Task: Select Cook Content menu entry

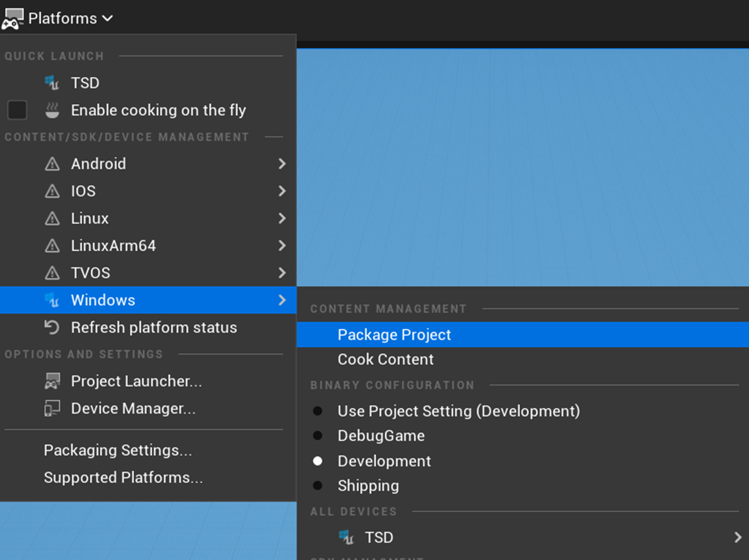Action: [386, 359]
